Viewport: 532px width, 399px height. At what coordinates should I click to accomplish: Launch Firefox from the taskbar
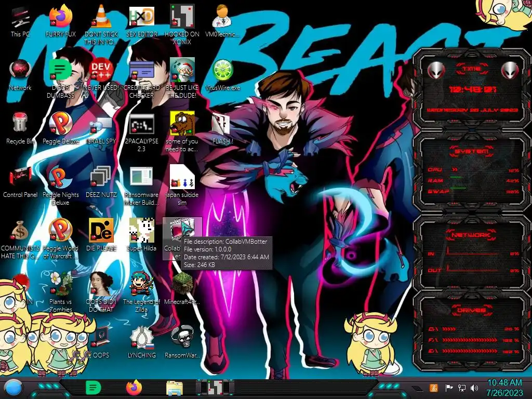134,388
